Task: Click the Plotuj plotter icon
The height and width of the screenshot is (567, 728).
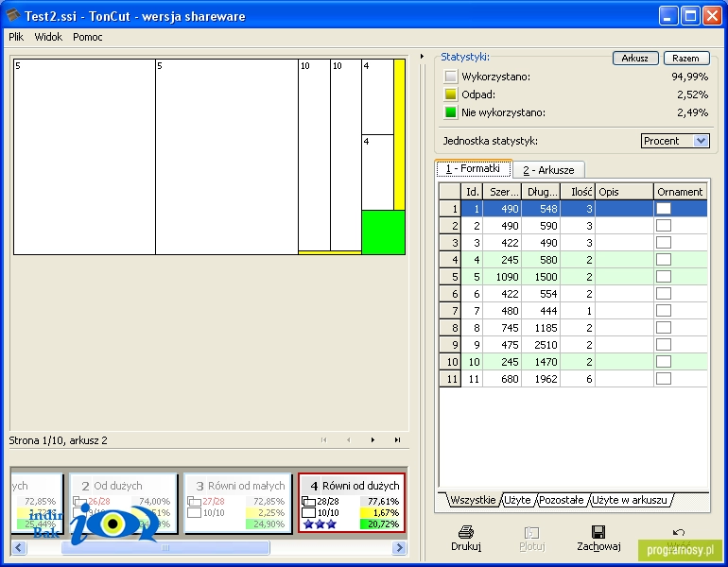Action: tap(531, 532)
